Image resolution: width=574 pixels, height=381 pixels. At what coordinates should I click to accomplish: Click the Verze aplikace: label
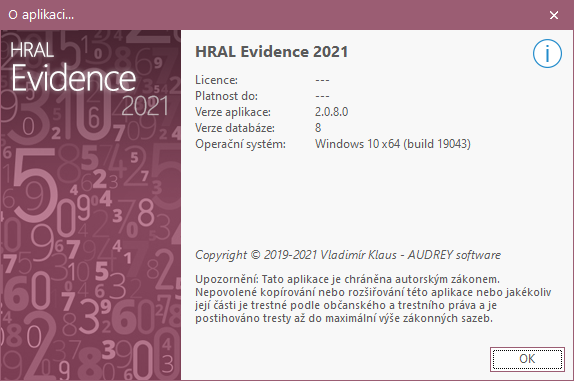click(x=233, y=112)
